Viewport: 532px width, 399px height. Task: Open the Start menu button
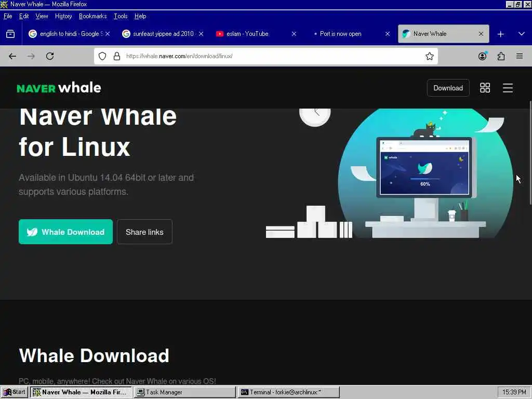[x=14, y=392]
